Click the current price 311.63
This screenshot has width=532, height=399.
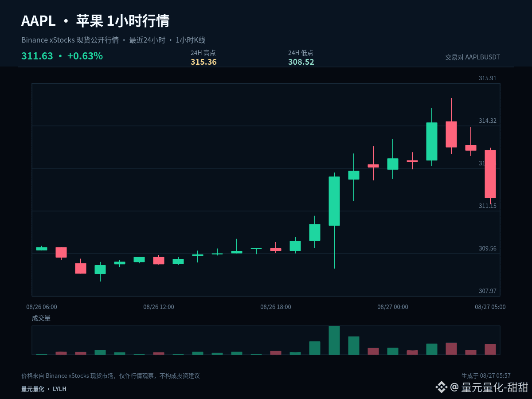coord(37,56)
